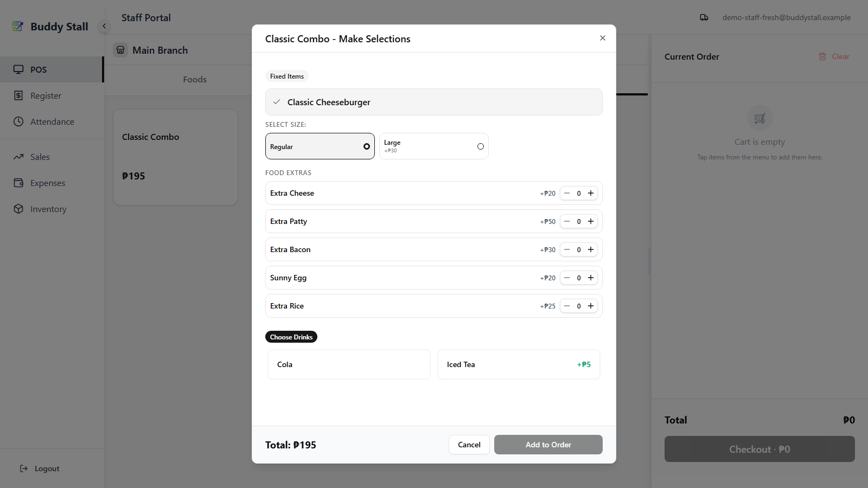The image size is (868, 488).
Task: Increase Extra Bacon quantity with plus
Action: [591, 249]
